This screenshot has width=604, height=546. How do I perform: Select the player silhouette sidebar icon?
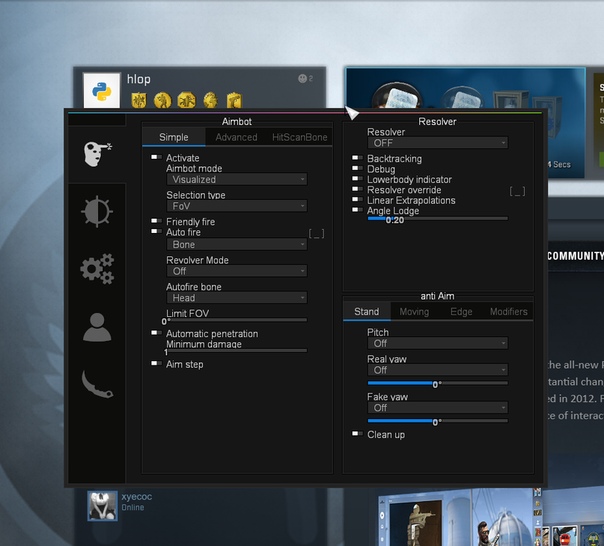97,327
